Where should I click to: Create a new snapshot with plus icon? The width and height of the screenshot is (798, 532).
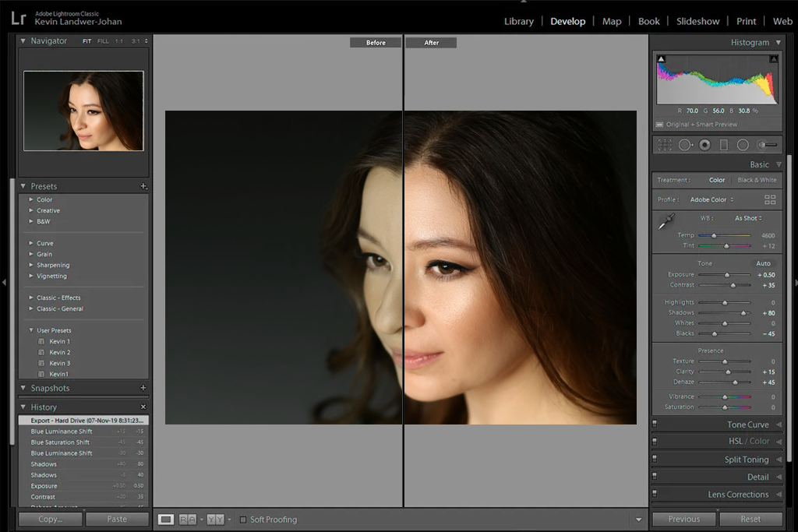(143, 388)
